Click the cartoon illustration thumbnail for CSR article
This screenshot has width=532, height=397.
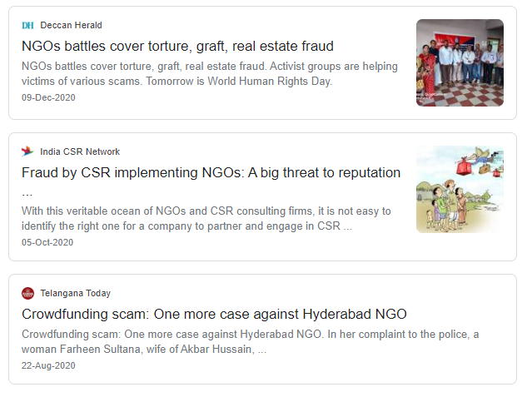pos(460,189)
